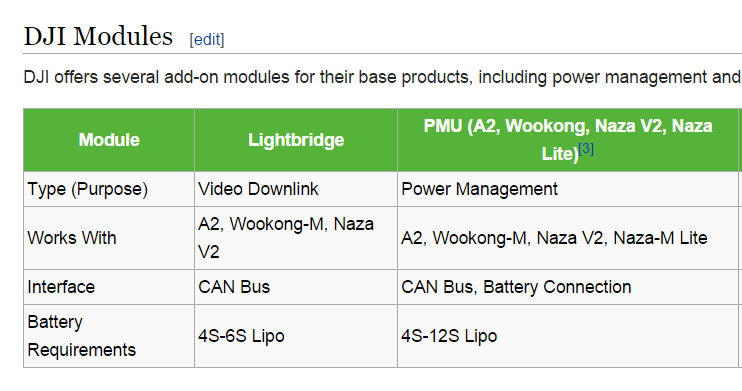Select the Interface row label
Screen dimensions: 742x391
click(x=61, y=287)
